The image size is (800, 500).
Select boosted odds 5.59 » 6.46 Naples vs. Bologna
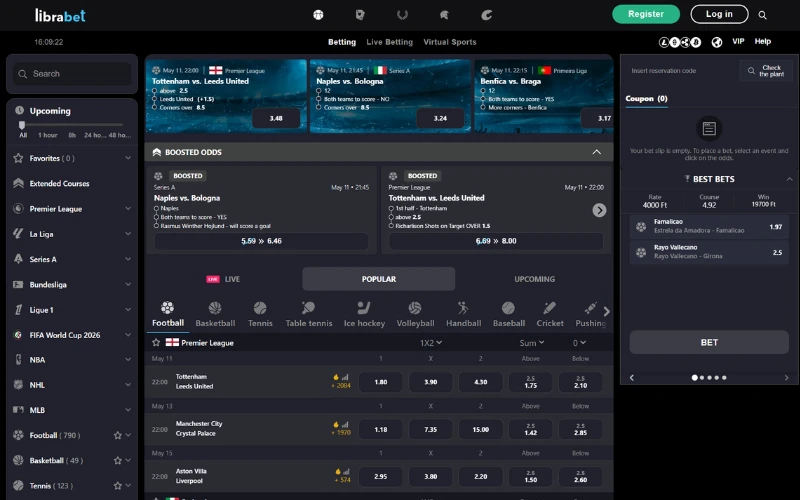click(x=261, y=241)
